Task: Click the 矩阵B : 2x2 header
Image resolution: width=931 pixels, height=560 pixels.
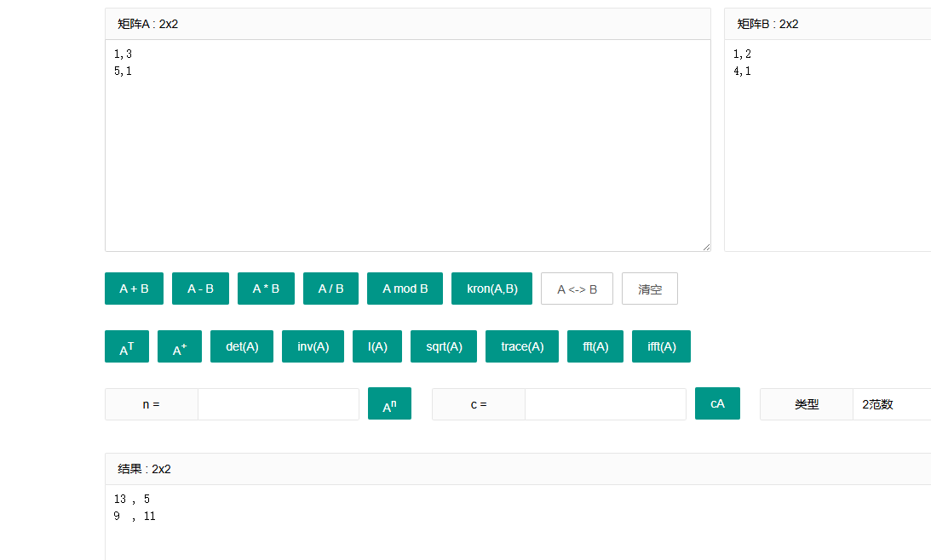Action: (828, 24)
